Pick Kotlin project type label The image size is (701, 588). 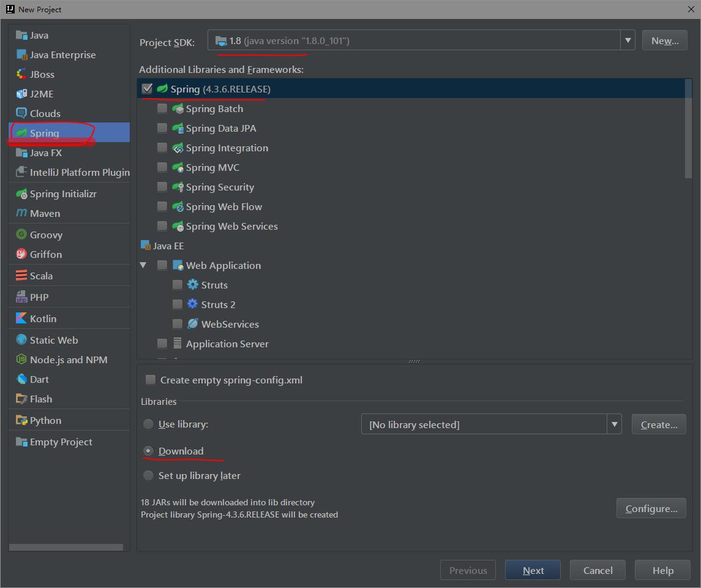(x=43, y=318)
